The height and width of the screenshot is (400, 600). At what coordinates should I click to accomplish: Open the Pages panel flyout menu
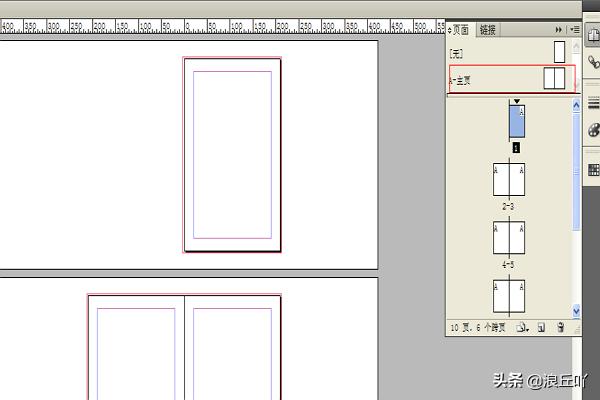pos(573,30)
